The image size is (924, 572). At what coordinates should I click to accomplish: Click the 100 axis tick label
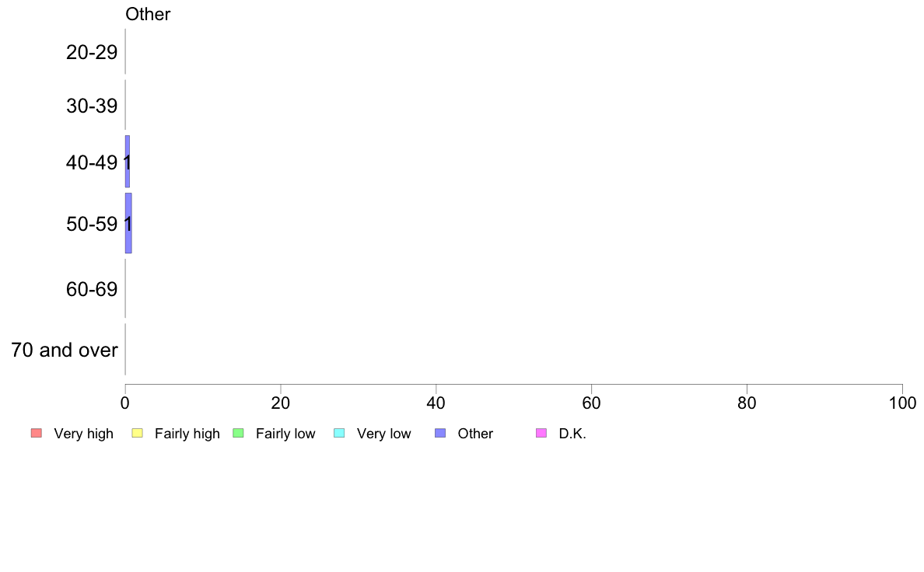tap(902, 403)
